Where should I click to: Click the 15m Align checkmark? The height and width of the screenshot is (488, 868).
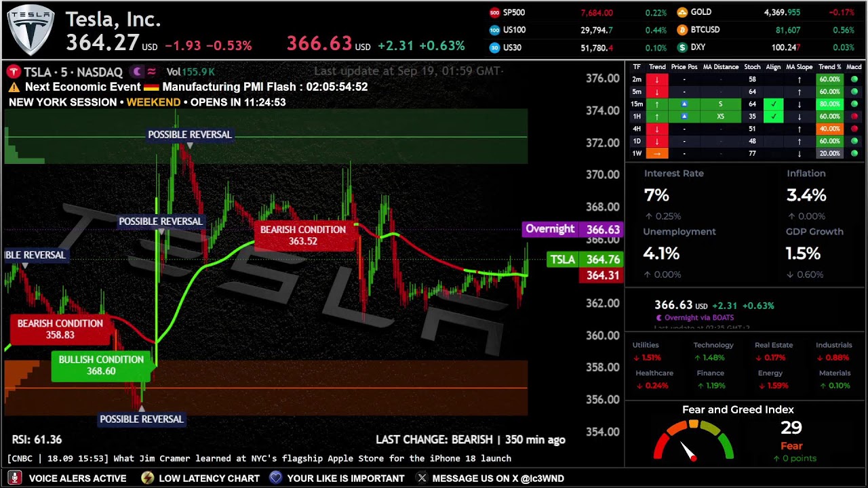[773, 104]
